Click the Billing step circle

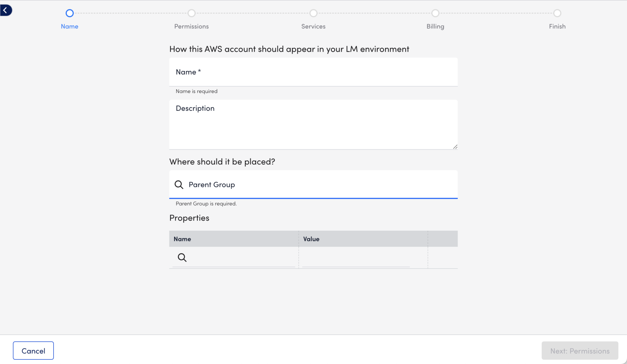pyautogui.click(x=435, y=13)
